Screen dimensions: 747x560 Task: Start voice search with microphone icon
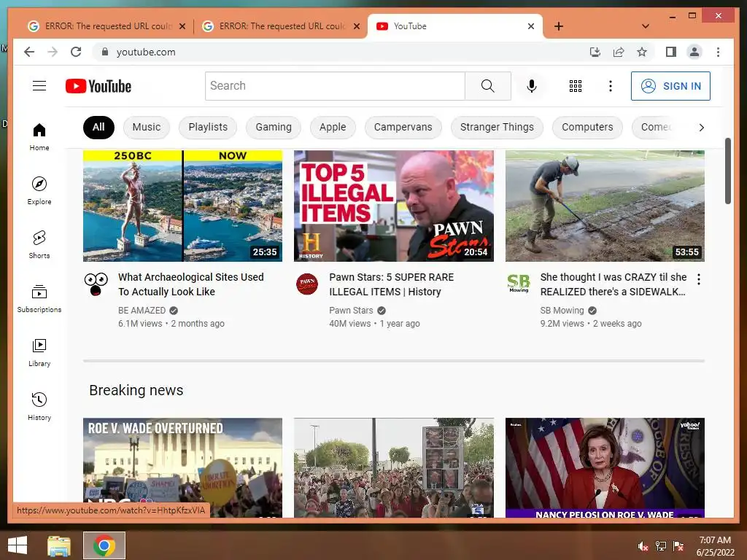tap(532, 86)
